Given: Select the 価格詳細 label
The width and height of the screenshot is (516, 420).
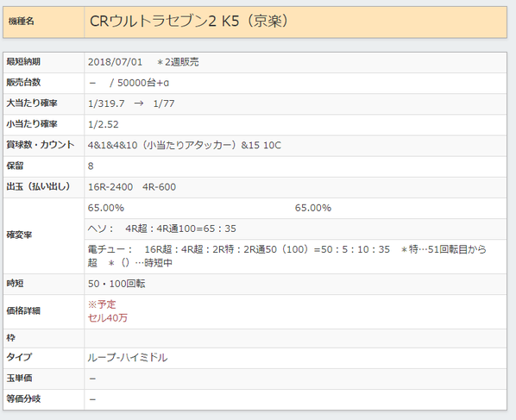Looking at the screenshot, I should pyautogui.click(x=23, y=310).
